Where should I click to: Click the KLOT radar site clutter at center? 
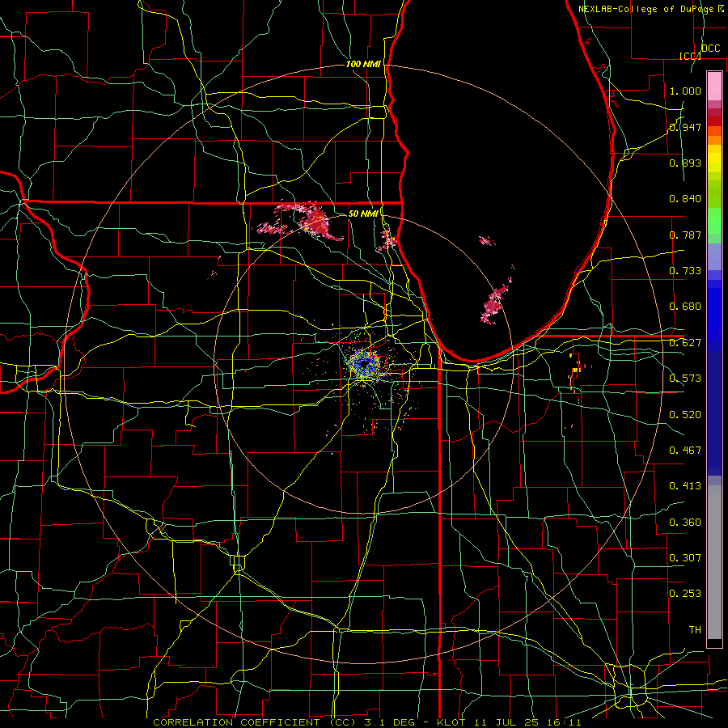click(365, 363)
